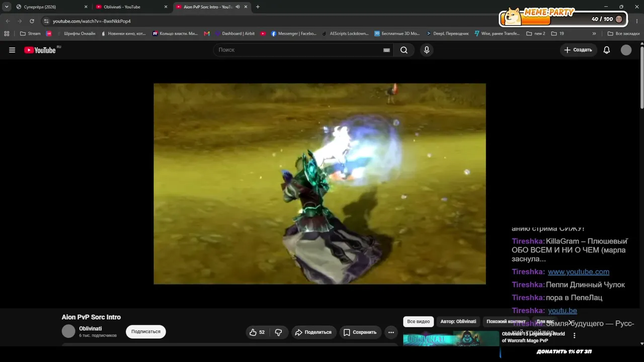
Task: Close the Oblivinati - YouTube tab
Action: 166,7
